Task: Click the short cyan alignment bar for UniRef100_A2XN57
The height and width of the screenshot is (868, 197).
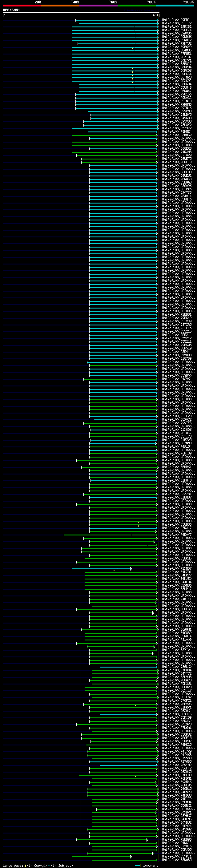Action: pyautogui.click(x=102, y=569)
